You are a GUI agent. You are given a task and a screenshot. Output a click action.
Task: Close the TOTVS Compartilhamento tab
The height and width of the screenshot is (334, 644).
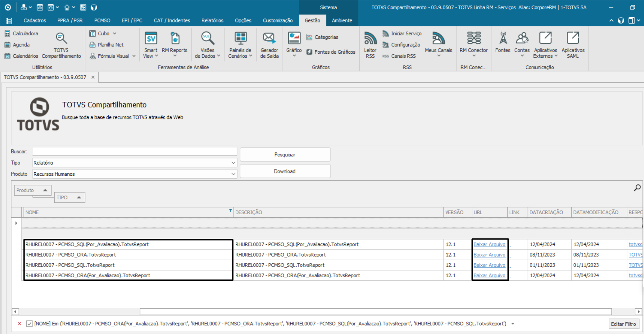coord(93,77)
